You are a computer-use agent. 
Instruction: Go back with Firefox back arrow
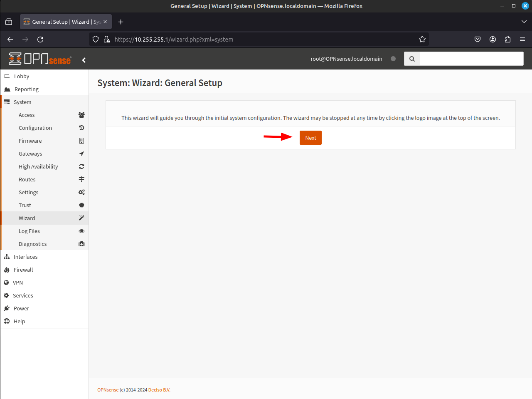tap(10, 39)
